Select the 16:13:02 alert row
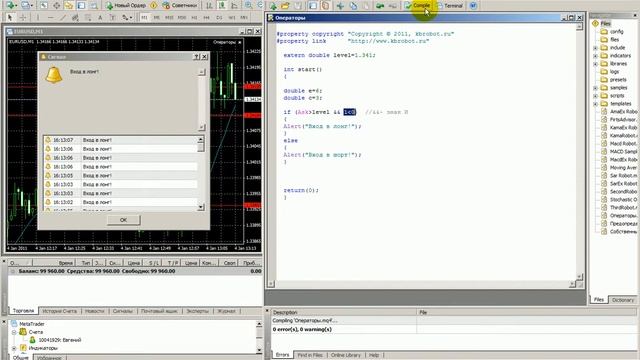The height and width of the screenshot is (360, 640). (120, 202)
